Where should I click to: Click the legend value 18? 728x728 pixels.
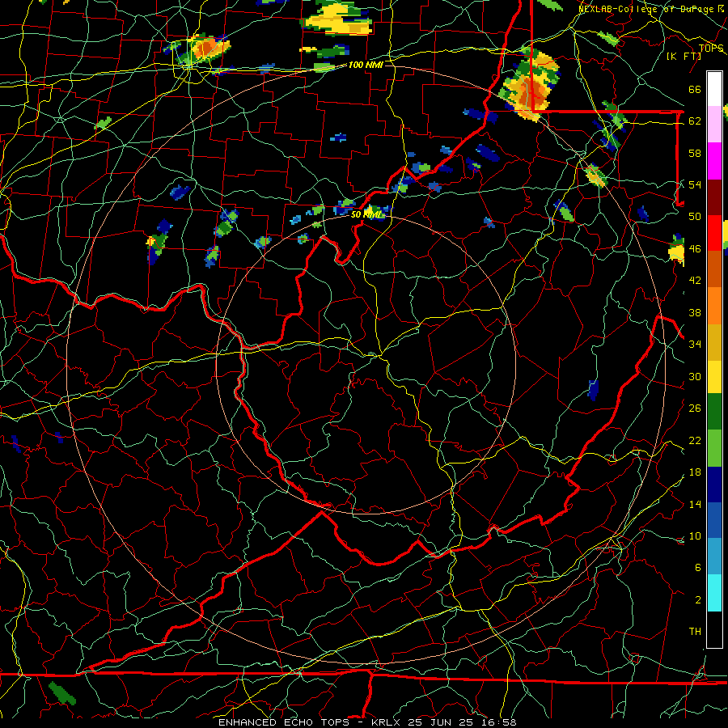pyautogui.click(x=695, y=472)
